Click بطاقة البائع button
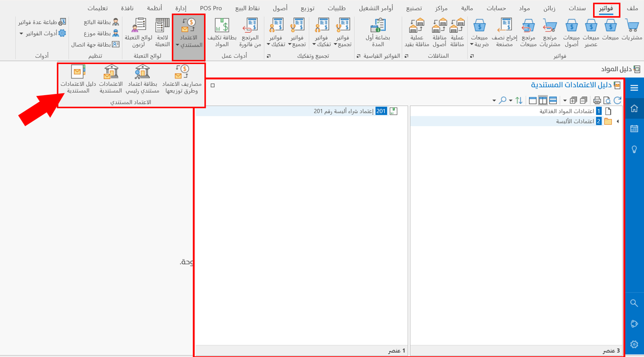This screenshot has width=644, height=357. 101,22
